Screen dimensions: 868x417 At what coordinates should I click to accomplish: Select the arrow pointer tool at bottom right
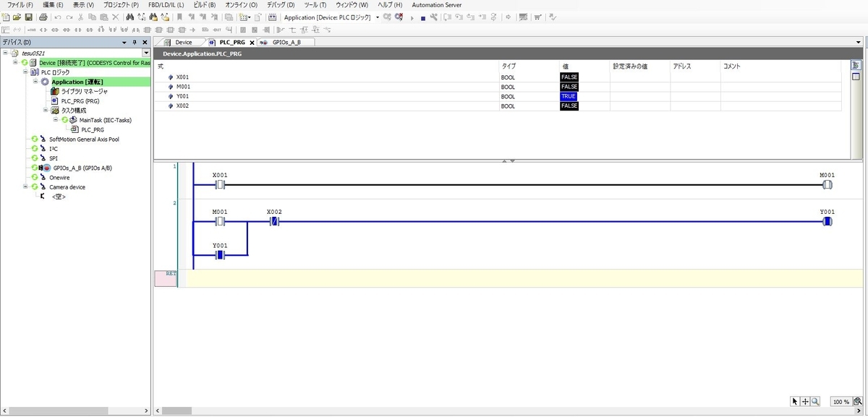pos(794,402)
